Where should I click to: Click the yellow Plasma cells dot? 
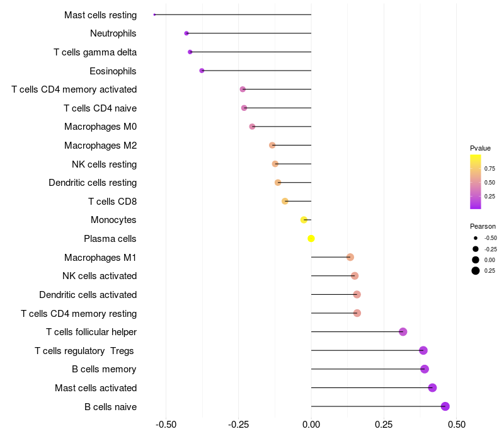311,239
